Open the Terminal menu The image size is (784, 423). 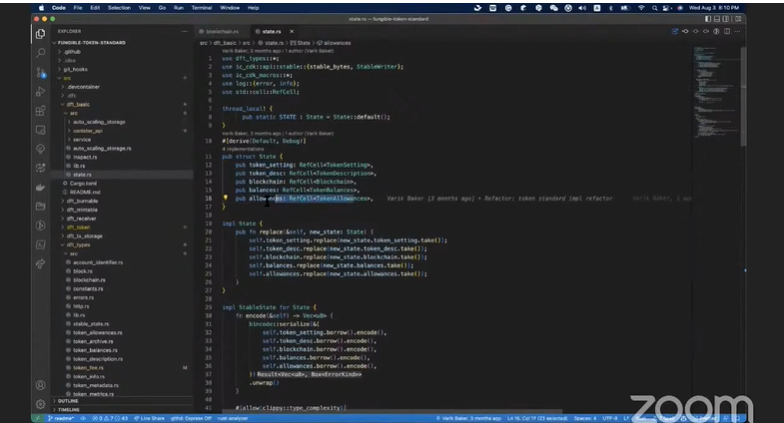coord(203,7)
